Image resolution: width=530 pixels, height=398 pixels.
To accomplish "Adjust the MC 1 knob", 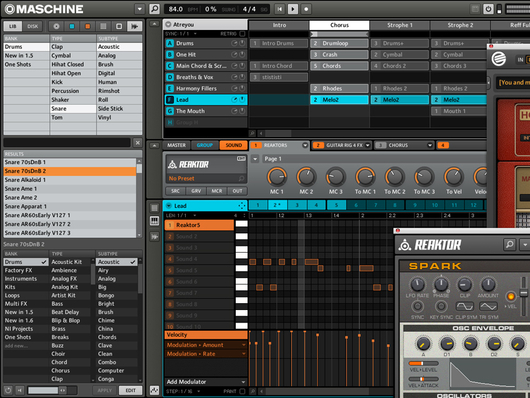I will click(277, 177).
